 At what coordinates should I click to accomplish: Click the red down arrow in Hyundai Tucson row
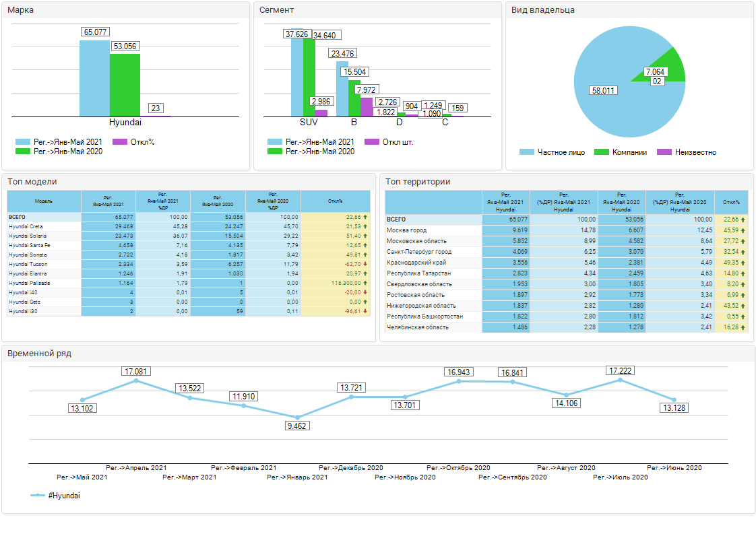[x=365, y=265]
